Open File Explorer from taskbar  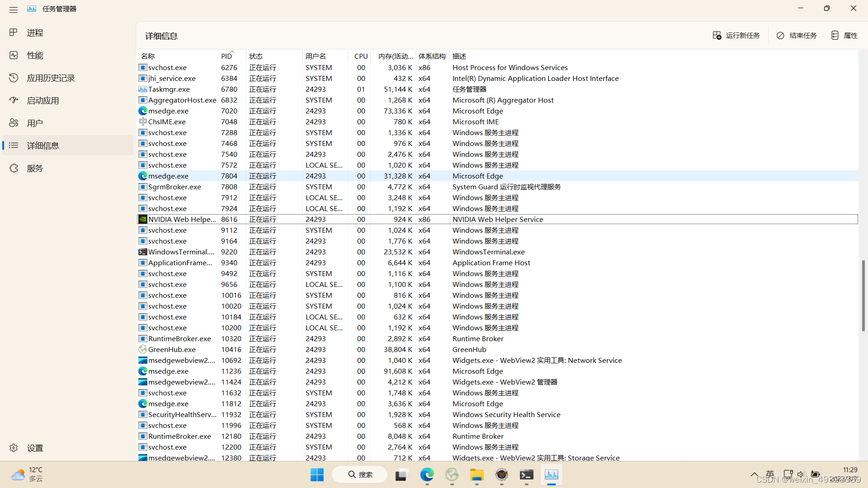pos(476,474)
